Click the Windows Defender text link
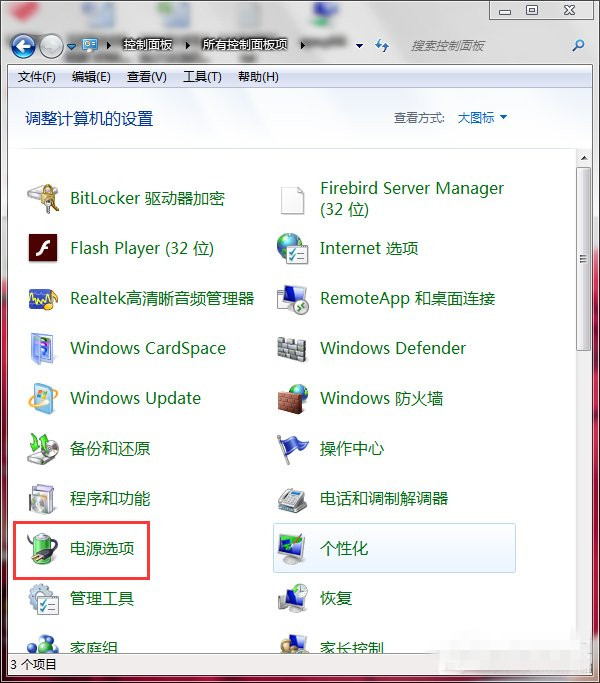 tap(393, 348)
